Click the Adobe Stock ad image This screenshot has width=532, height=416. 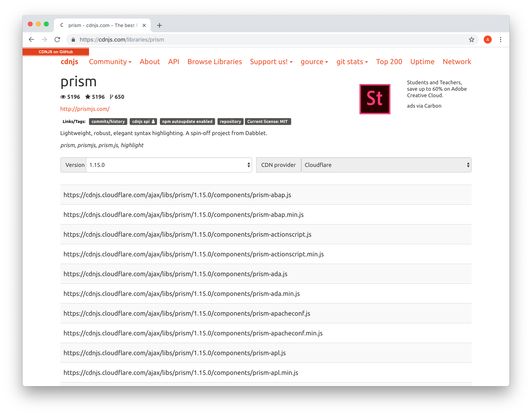tap(375, 99)
